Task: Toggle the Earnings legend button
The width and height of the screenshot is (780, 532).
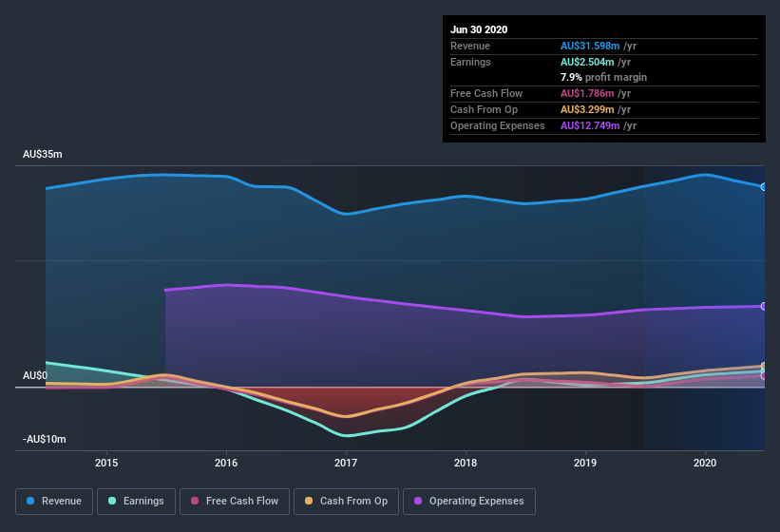Action: (136, 502)
